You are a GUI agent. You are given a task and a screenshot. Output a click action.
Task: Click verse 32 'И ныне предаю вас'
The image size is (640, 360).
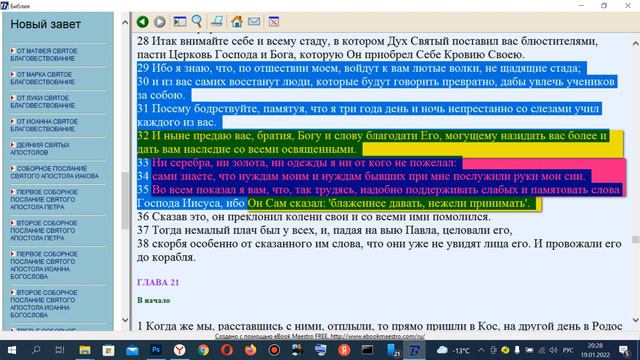202,136
